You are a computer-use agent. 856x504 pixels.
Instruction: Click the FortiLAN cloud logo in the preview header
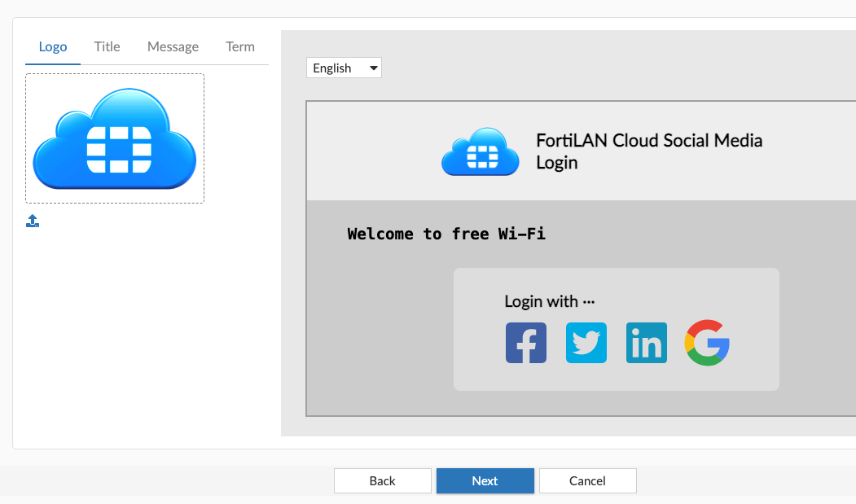point(480,151)
